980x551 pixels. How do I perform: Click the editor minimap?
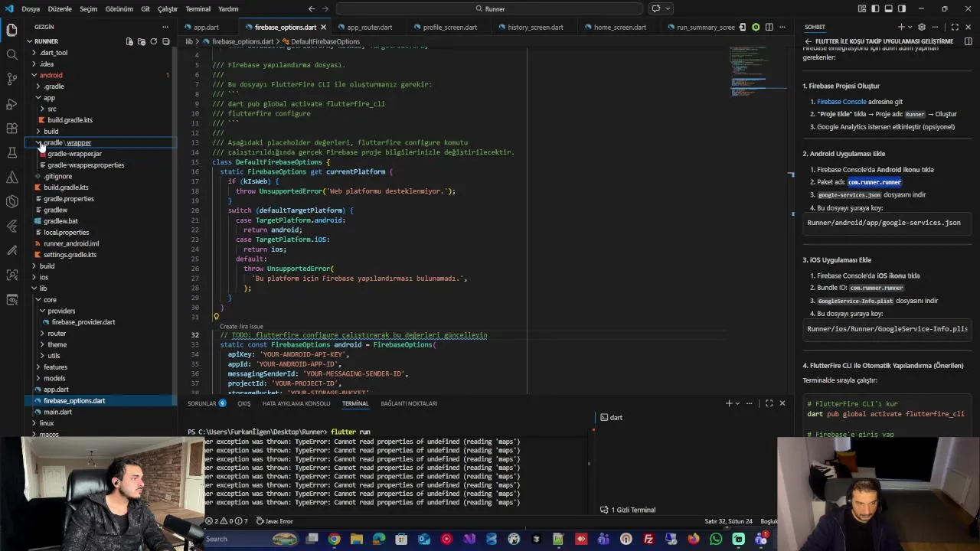tap(758, 73)
